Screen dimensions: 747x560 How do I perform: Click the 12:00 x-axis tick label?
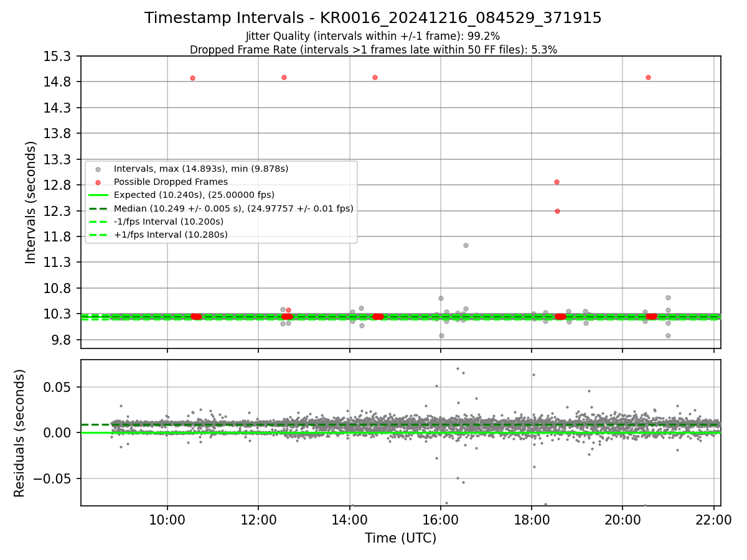pos(258,520)
